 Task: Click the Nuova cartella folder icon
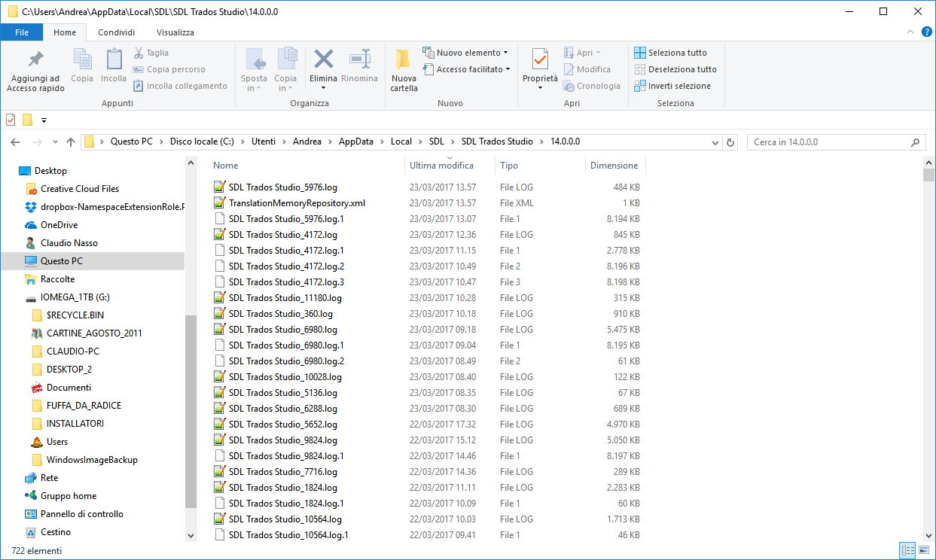[x=404, y=59]
